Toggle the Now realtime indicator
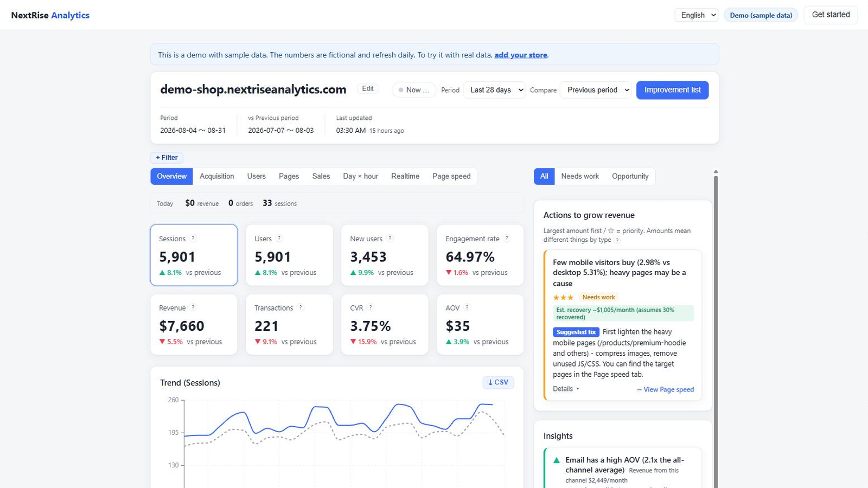Image resolution: width=868 pixels, height=488 pixels. [414, 90]
